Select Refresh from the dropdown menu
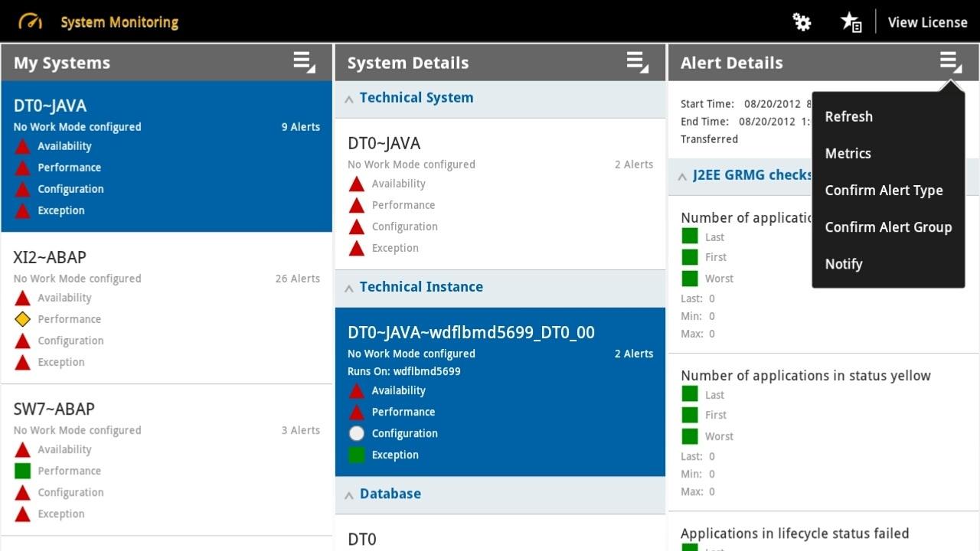980x551 pixels. tap(848, 116)
